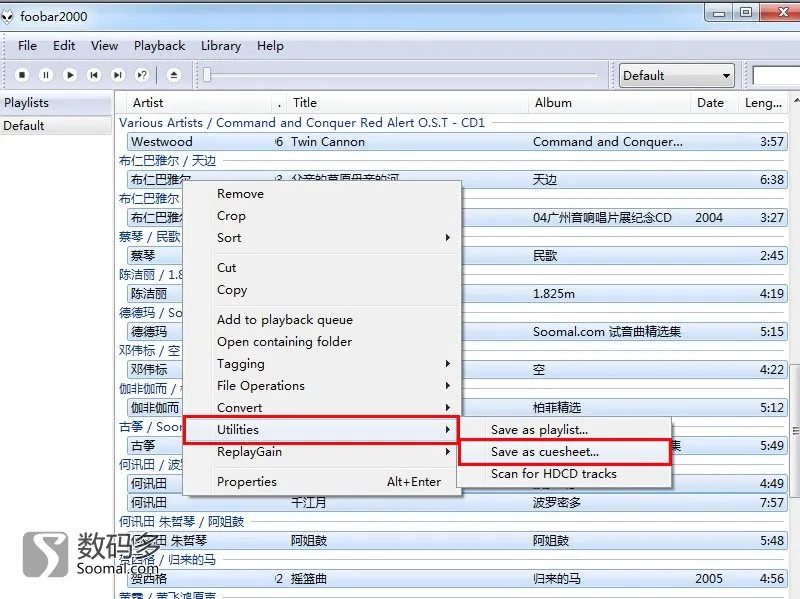This screenshot has height=599, width=800.
Task: Click the Various Artists album group header
Action: coord(302,123)
